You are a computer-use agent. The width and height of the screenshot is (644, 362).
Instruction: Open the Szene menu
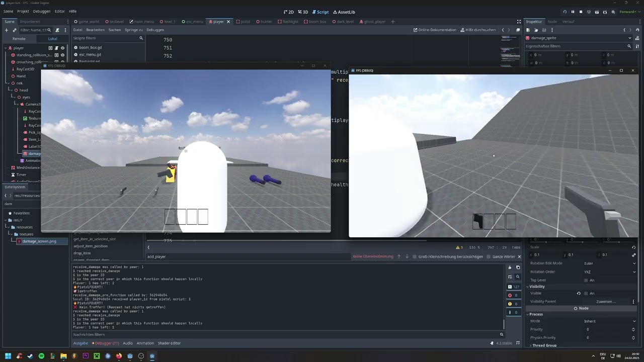pyautogui.click(x=9, y=12)
